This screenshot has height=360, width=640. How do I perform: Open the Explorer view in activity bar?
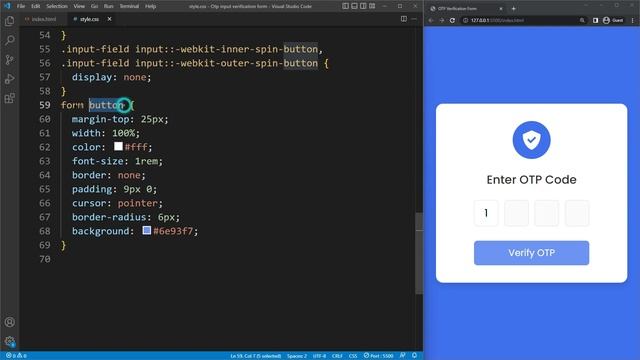point(9,21)
